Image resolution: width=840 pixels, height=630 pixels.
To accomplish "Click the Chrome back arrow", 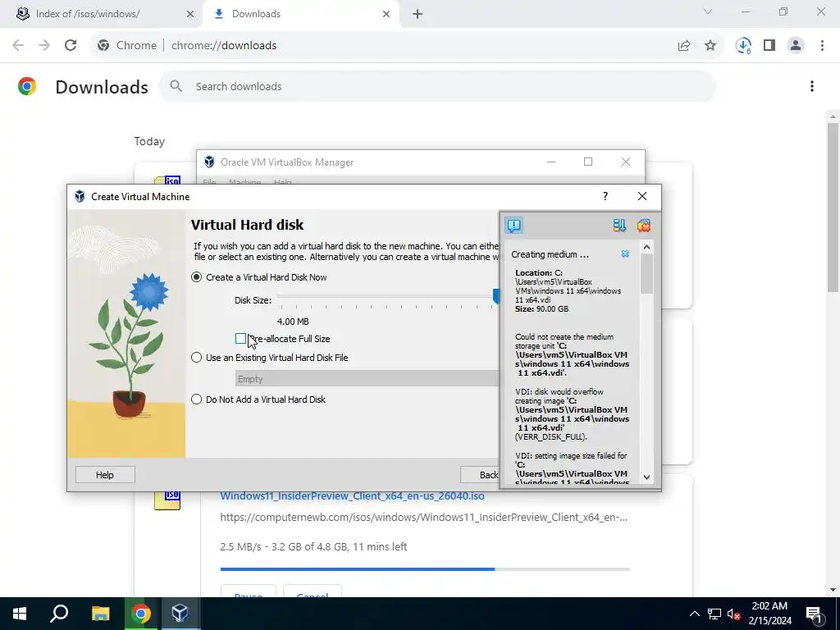I will click(18, 46).
